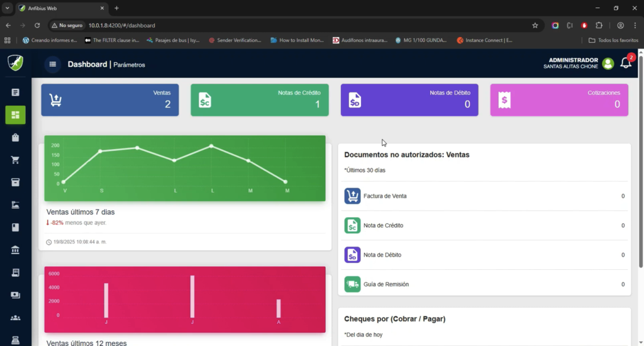Open the notifications bell icon
This screenshot has width=644, height=346.
point(625,63)
